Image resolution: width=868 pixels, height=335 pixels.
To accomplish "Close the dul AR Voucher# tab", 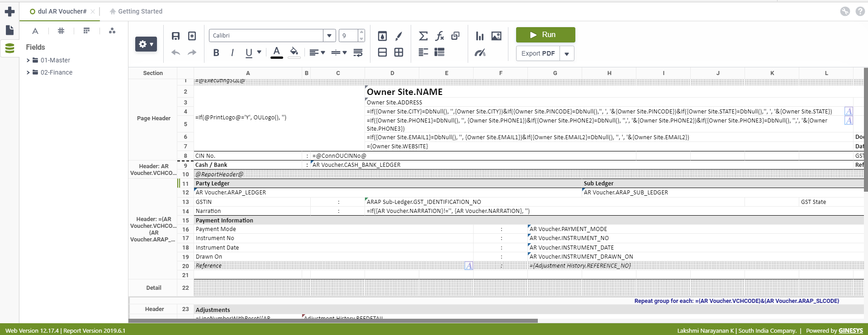I will point(93,12).
